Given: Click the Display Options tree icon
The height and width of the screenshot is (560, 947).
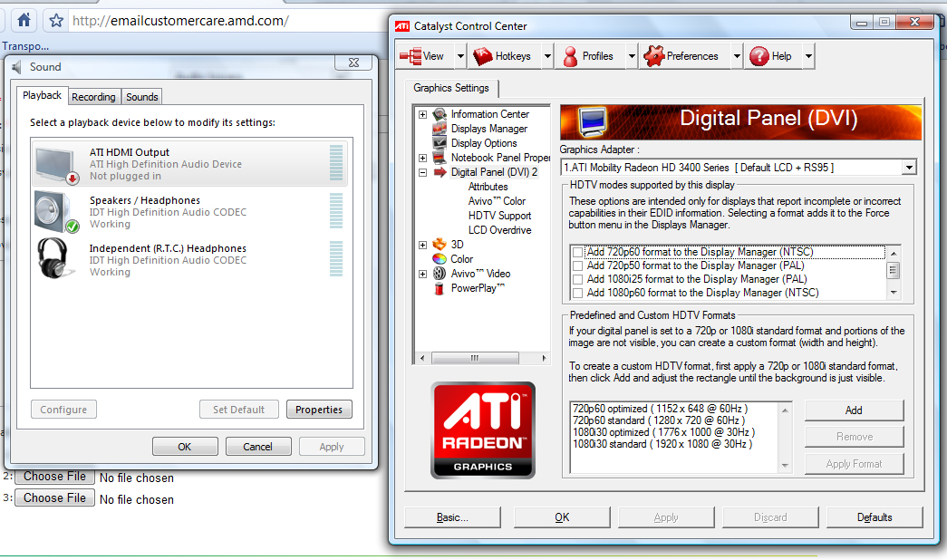Looking at the screenshot, I should (440, 143).
